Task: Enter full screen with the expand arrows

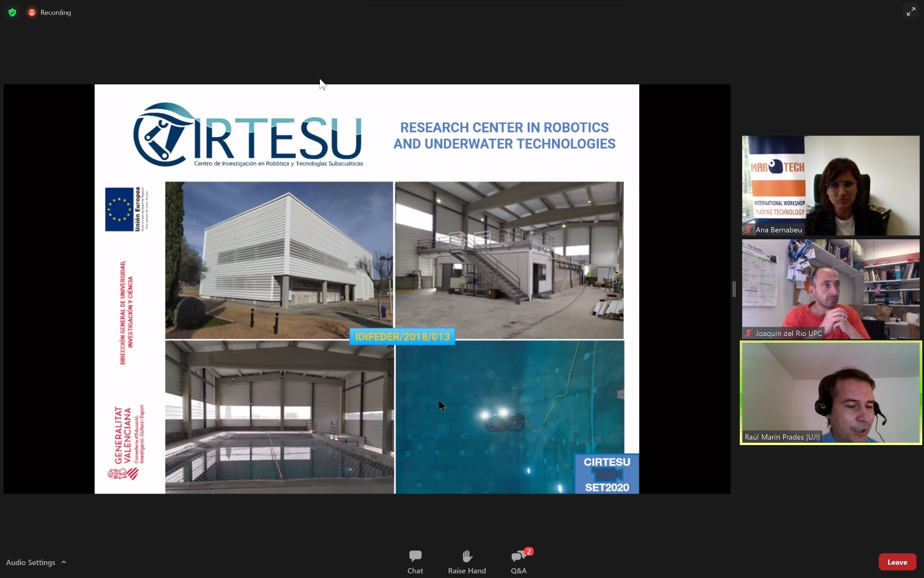Action: tap(911, 12)
